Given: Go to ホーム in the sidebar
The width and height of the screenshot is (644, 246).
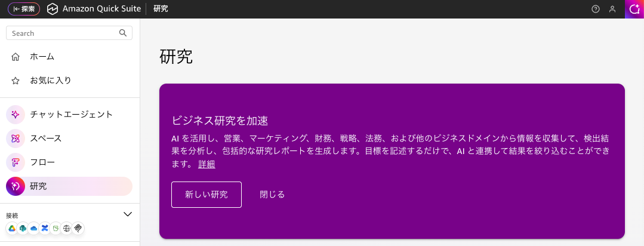Looking at the screenshot, I should pos(69,57).
